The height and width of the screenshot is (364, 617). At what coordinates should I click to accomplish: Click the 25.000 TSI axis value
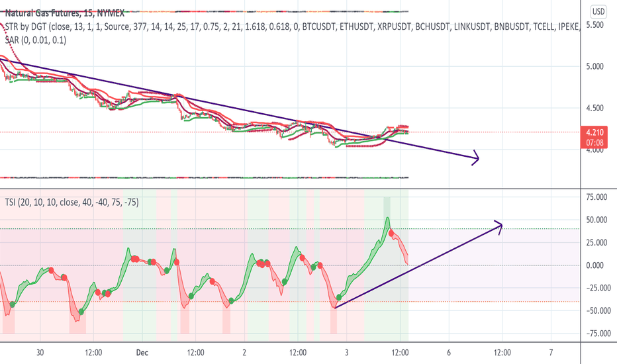[x=596, y=242]
